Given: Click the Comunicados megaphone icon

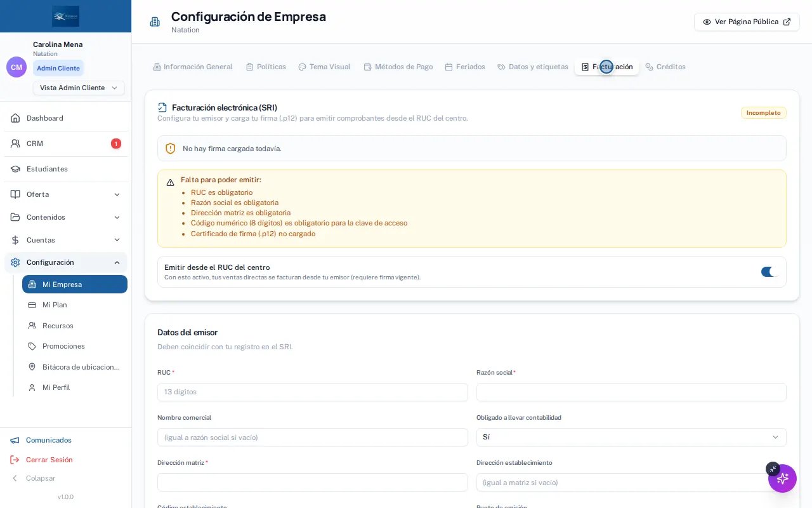Looking at the screenshot, I should point(15,440).
